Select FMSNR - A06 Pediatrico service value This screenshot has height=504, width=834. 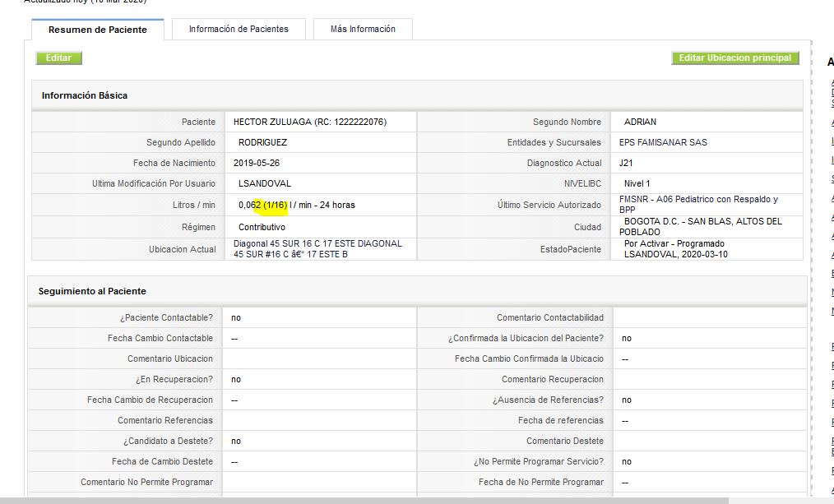tap(698, 205)
